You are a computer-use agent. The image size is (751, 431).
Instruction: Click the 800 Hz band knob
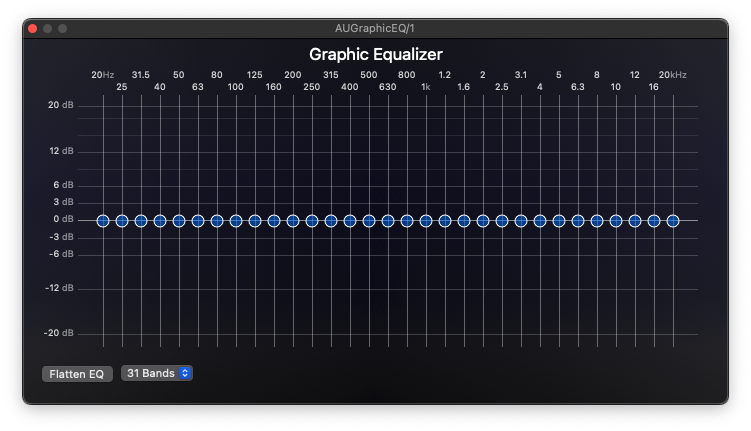click(x=407, y=221)
